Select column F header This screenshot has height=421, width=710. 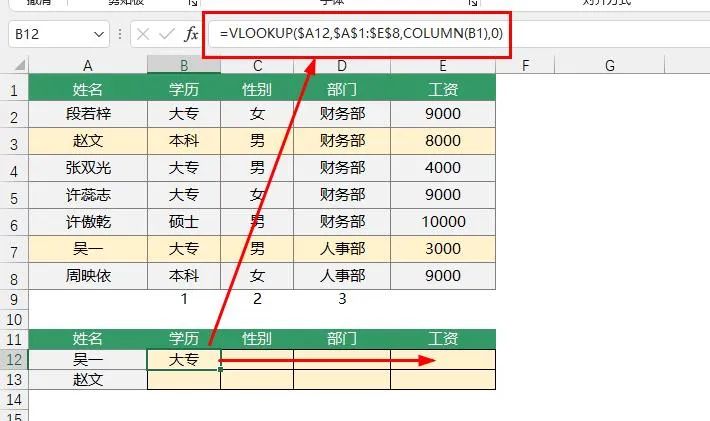(525, 66)
